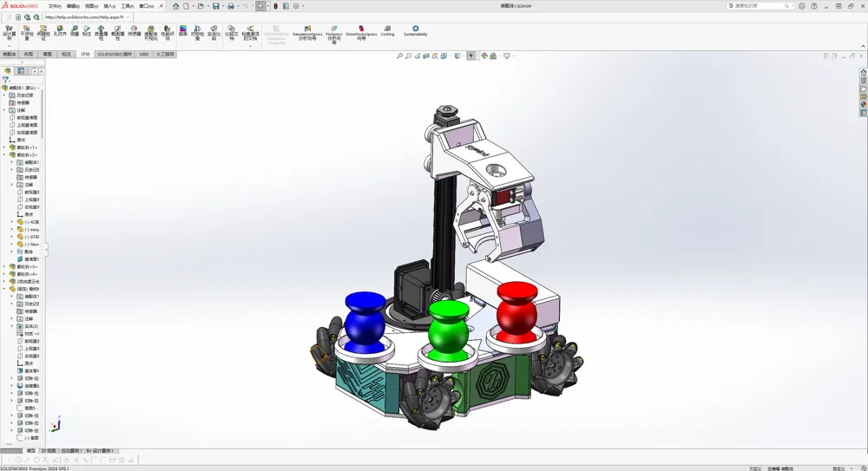868x471 pixels.
Task: Launch SimulationXpress analysis wizard
Action: 307,33
